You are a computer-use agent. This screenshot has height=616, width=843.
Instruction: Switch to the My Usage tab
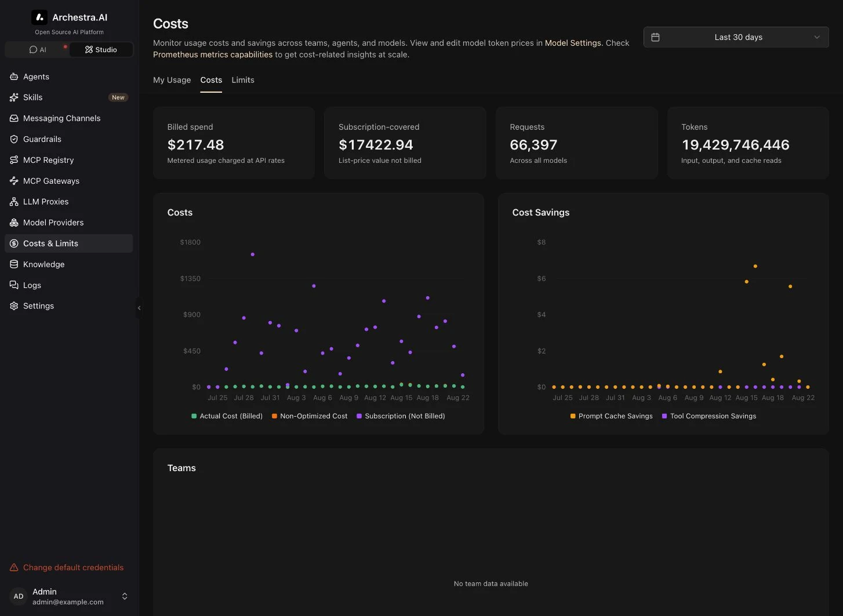[x=172, y=80]
